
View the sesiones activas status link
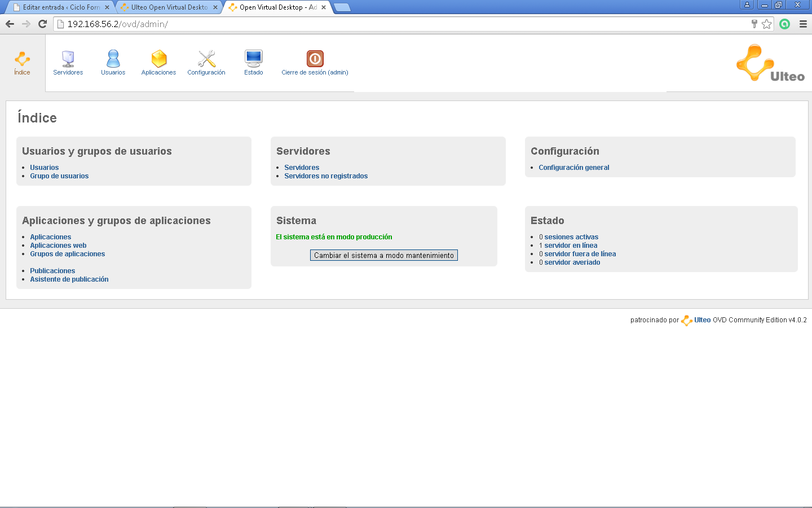click(571, 237)
